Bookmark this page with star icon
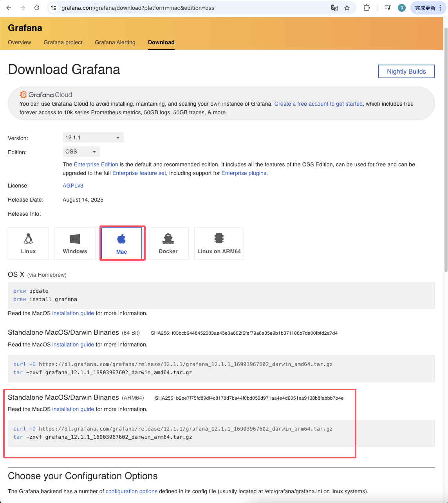This screenshot has height=503, width=448. click(x=347, y=8)
